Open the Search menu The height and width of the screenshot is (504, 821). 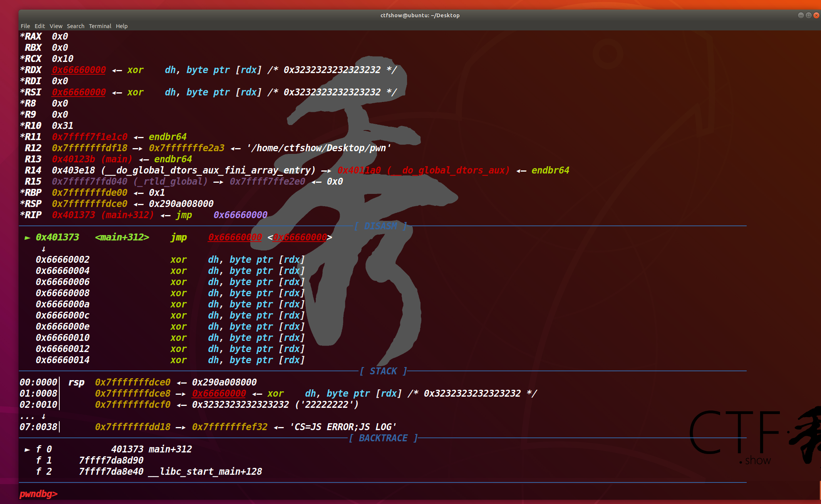point(75,26)
